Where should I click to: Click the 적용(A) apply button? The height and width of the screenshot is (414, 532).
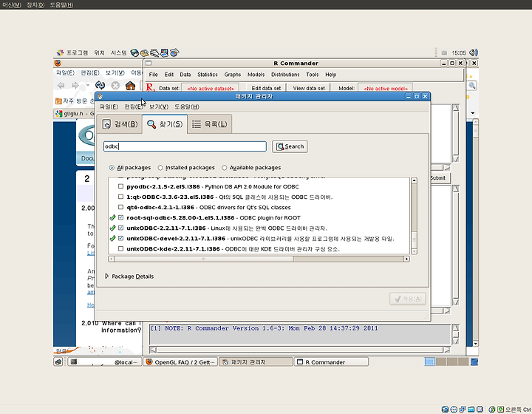[408, 299]
